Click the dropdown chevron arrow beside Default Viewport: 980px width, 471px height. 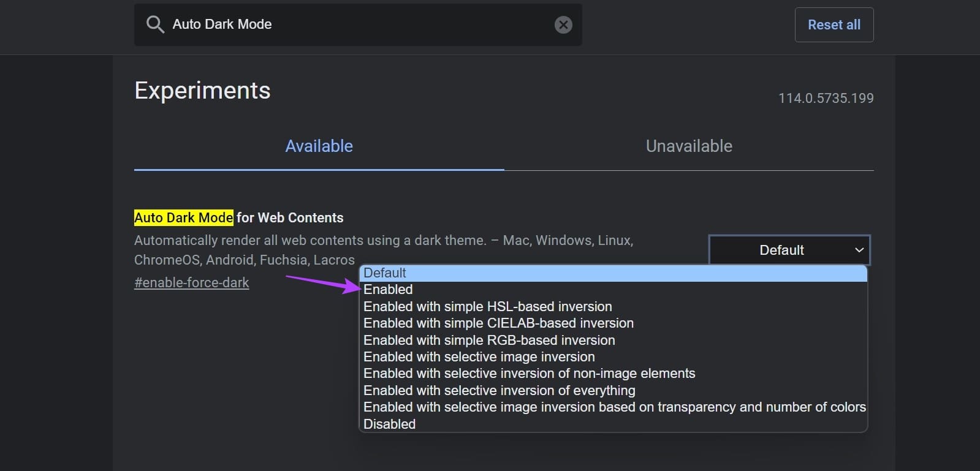[x=859, y=250]
